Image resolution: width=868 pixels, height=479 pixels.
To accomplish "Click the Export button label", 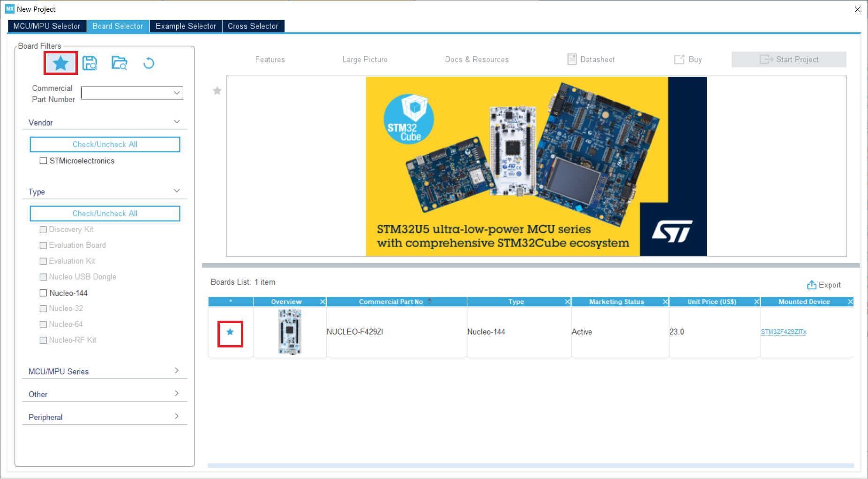I will pyautogui.click(x=830, y=285).
